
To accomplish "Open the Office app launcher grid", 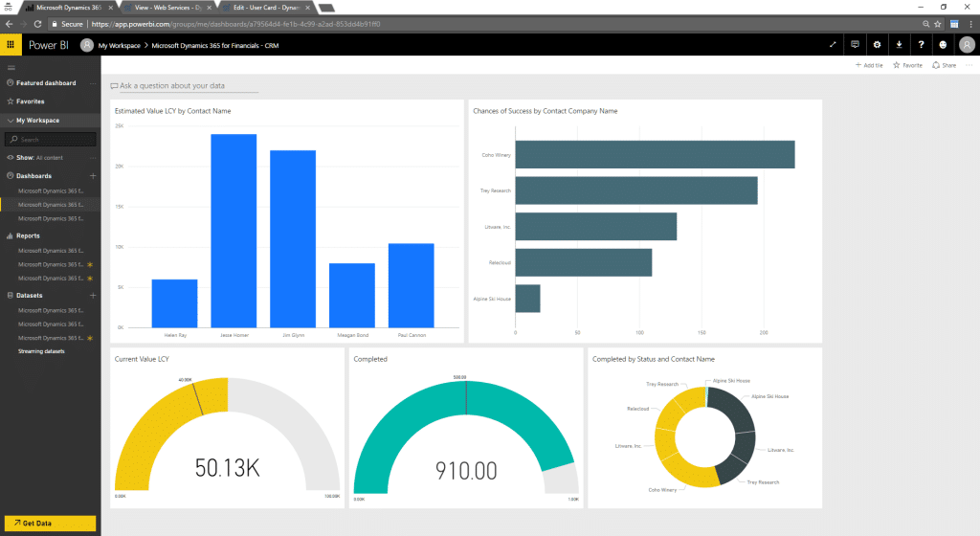I will [11, 44].
